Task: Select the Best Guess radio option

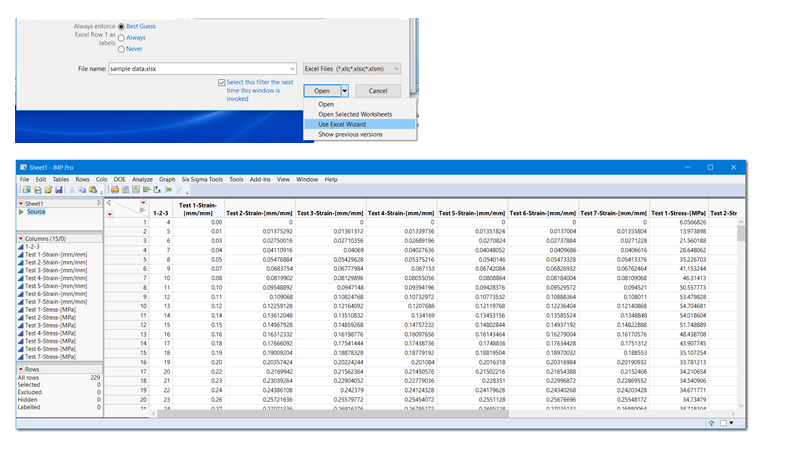Action: (121, 27)
